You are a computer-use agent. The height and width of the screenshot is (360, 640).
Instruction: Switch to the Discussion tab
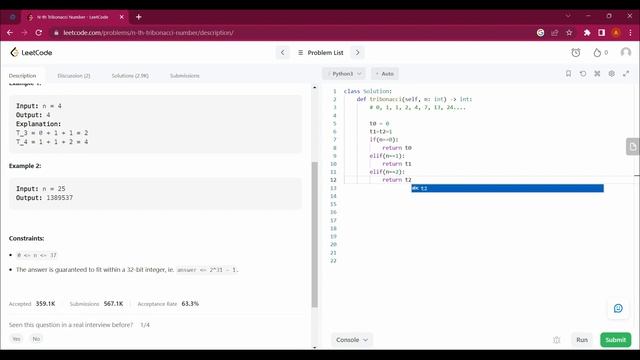74,76
